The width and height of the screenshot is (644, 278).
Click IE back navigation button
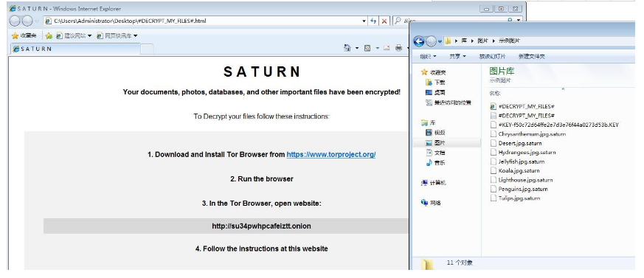(x=15, y=21)
